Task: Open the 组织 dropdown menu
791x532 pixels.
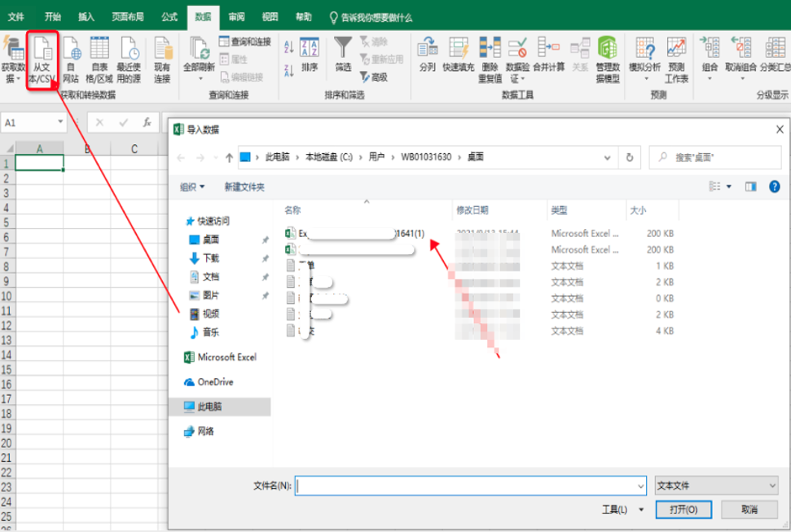Action: point(192,187)
